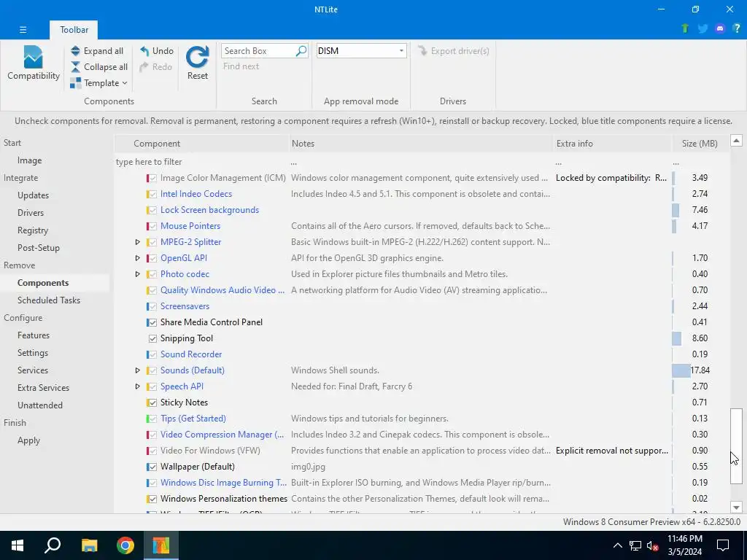This screenshot has width=747, height=560.
Task: Open the Updates page
Action: pos(33,195)
